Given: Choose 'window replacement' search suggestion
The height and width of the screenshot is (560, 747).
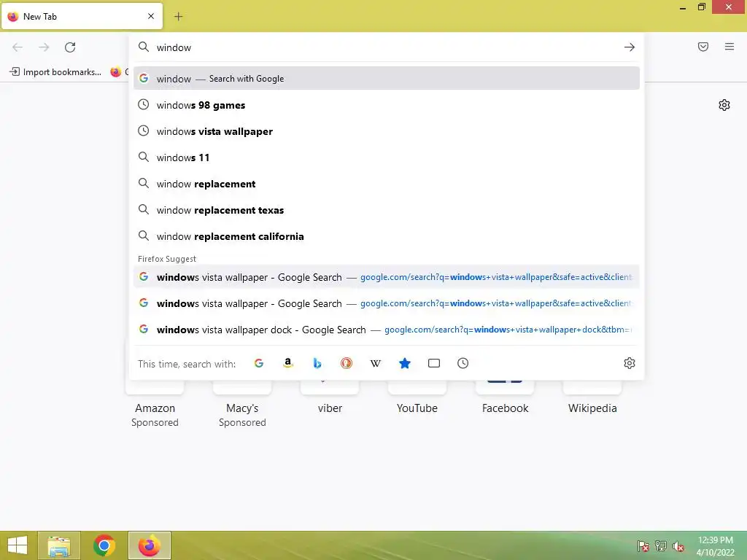Looking at the screenshot, I should (387, 184).
